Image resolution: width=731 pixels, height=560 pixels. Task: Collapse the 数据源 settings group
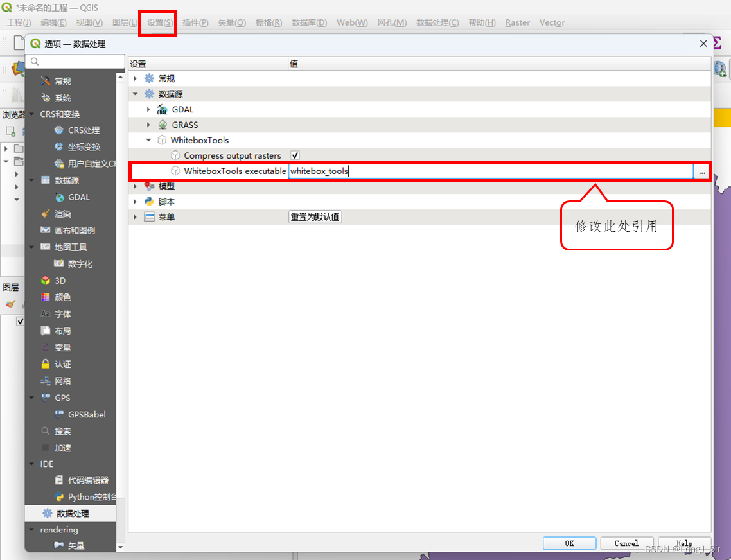pyautogui.click(x=135, y=94)
